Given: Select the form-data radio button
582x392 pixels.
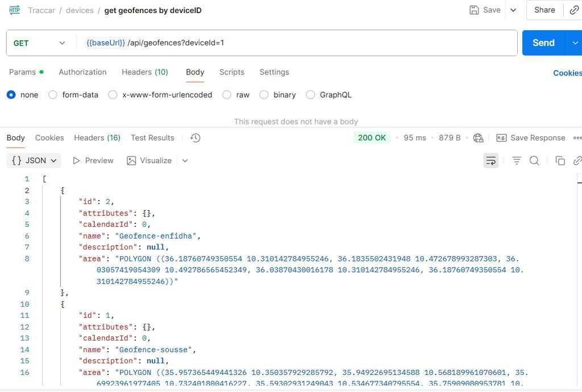Looking at the screenshot, I should pyautogui.click(x=53, y=95).
